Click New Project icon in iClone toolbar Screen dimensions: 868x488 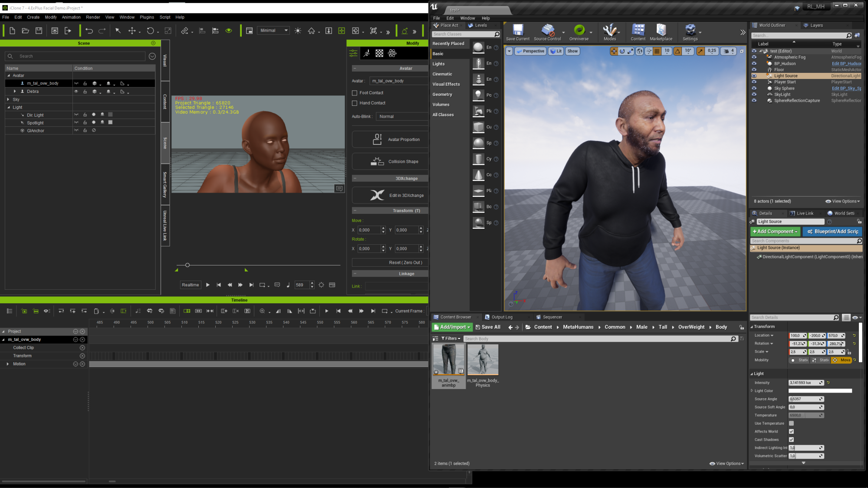point(12,31)
